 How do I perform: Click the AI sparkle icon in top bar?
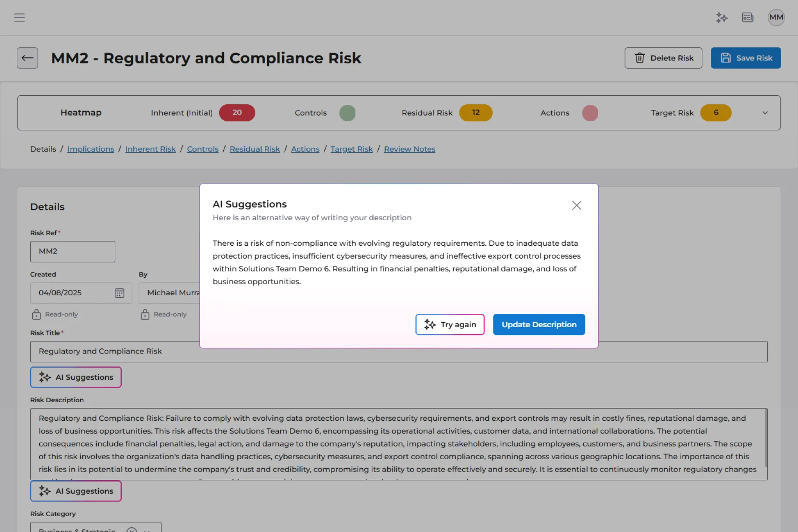coord(722,18)
